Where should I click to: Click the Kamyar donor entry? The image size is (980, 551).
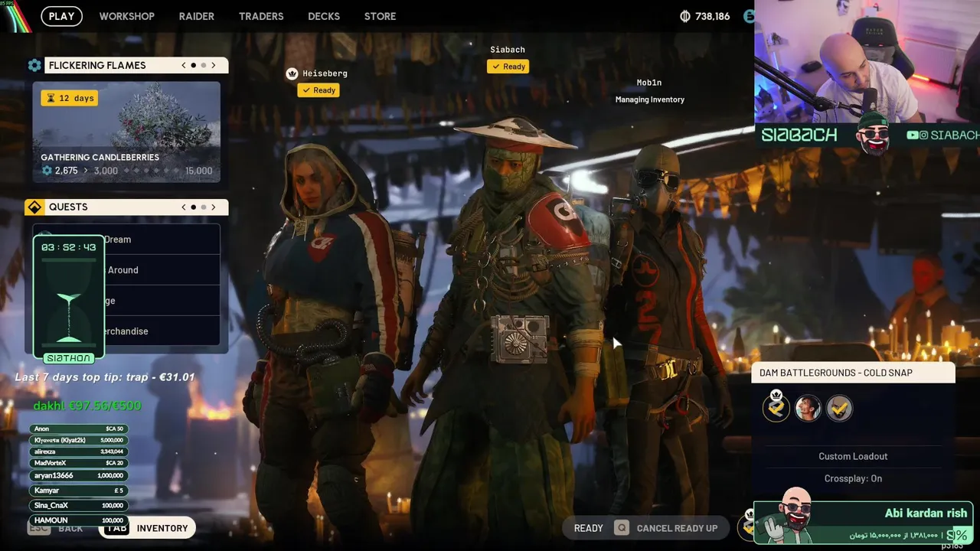[79, 491]
